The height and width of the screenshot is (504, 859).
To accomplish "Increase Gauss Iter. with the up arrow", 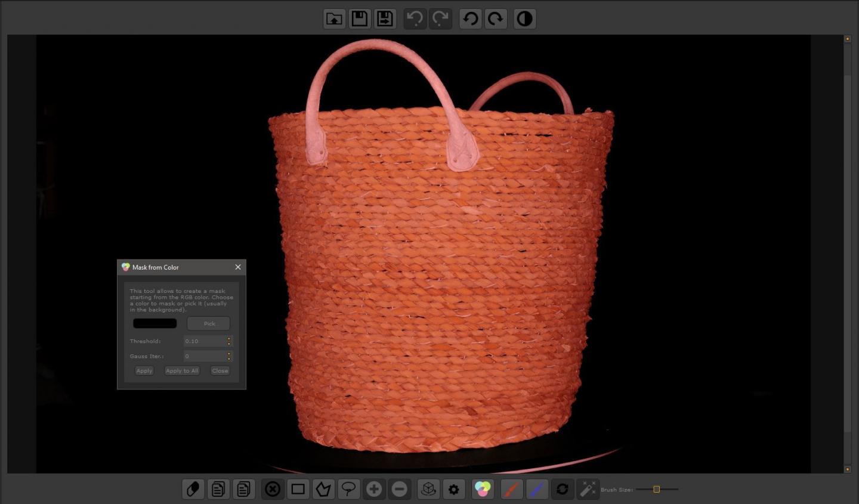I will point(229,354).
